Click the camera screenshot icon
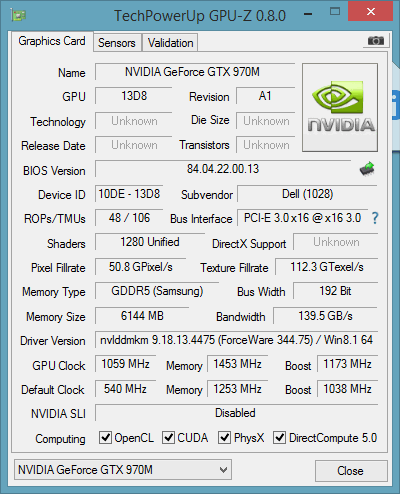This screenshot has height=494, width=400. (x=376, y=41)
